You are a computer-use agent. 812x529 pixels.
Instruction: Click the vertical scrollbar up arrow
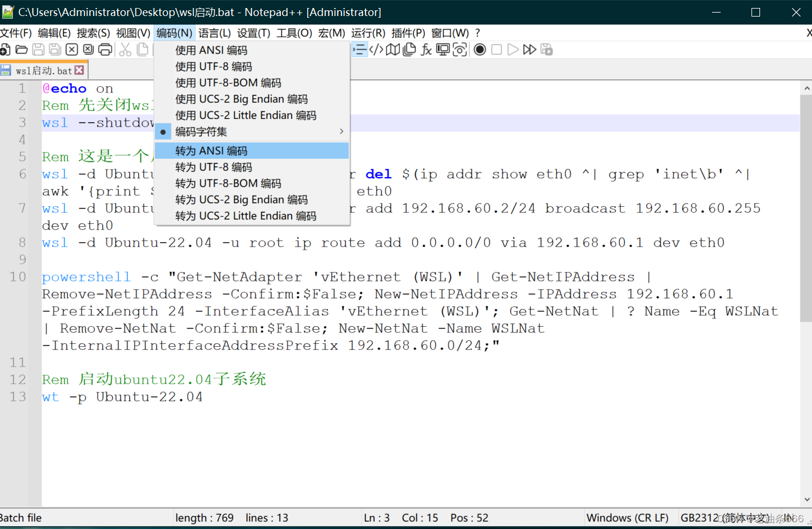click(x=806, y=87)
